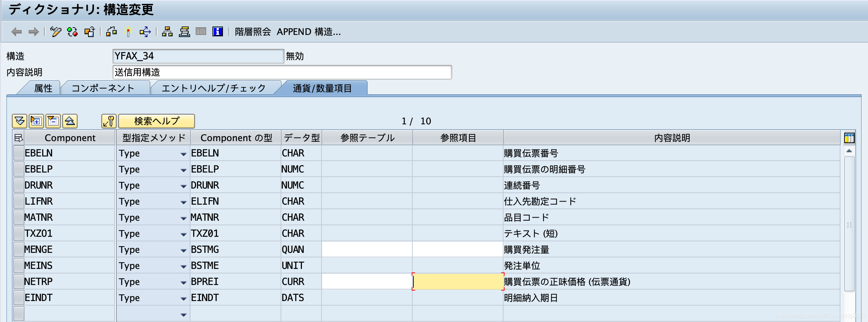Click the 参照テーブル cell in the NETRP row
This screenshot has width=868, height=322.
367,281
